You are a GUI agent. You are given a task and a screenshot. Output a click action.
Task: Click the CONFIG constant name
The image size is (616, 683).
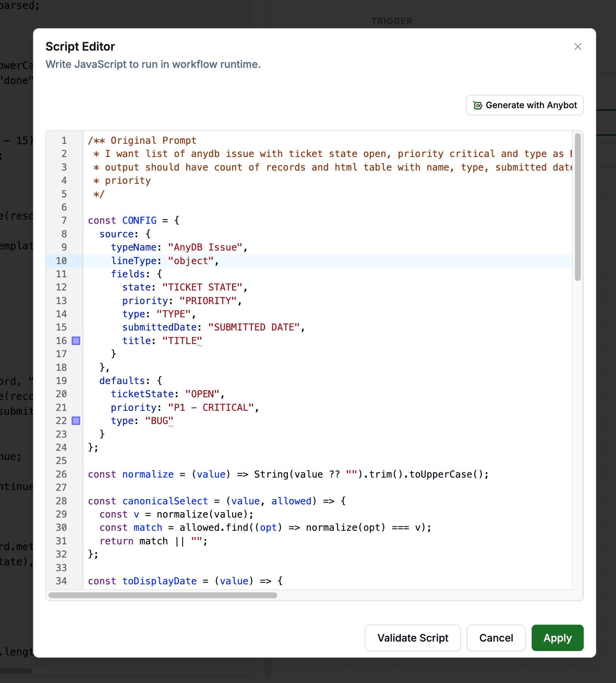pyautogui.click(x=139, y=220)
